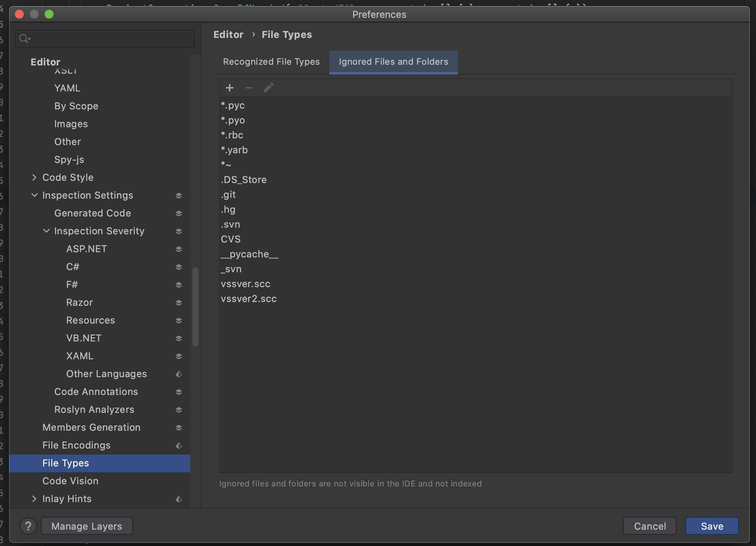
Task: Switch to Recognized File Types tab
Action: 271,62
